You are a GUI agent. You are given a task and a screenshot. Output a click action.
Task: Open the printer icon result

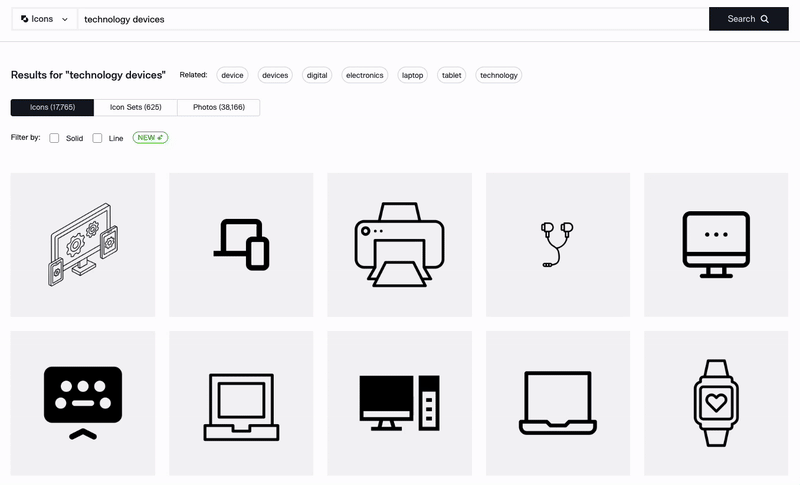point(399,245)
